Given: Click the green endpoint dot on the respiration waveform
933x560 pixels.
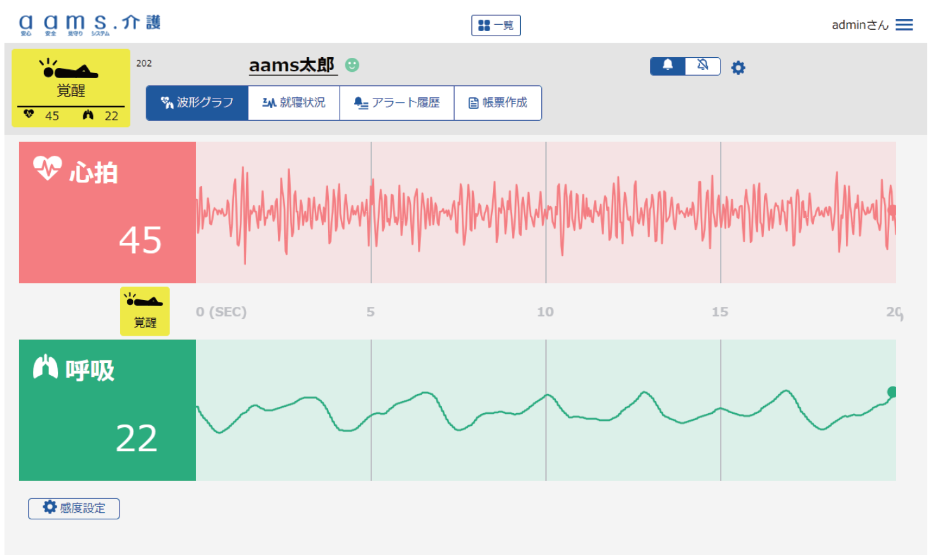Looking at the screenshot, I should pyautogui.click(x=892, y=392).
